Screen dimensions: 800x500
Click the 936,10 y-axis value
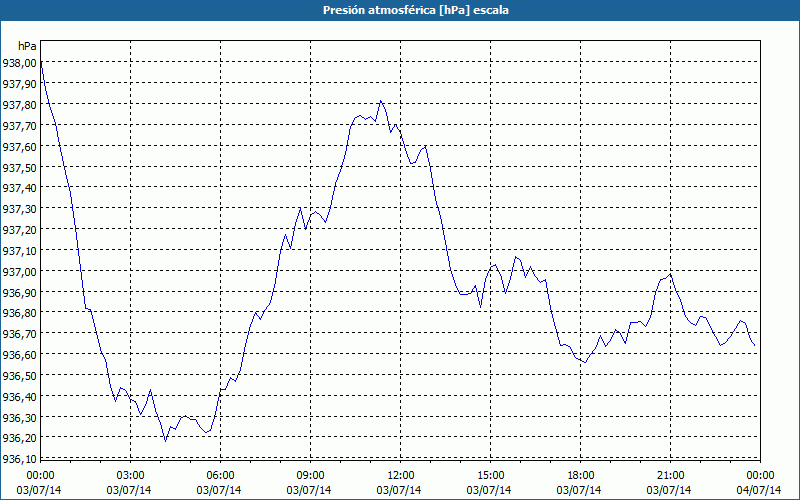(x=19, y=459)
